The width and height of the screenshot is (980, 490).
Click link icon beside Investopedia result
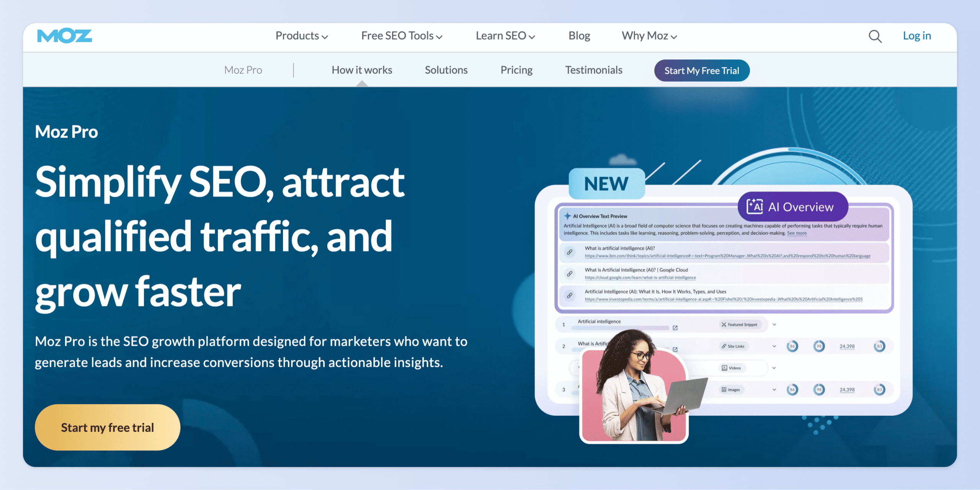(570, 296)
